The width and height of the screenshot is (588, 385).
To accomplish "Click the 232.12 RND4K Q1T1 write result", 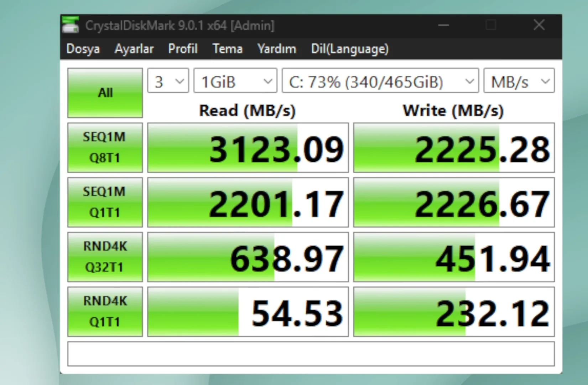I will pos(454,312).
